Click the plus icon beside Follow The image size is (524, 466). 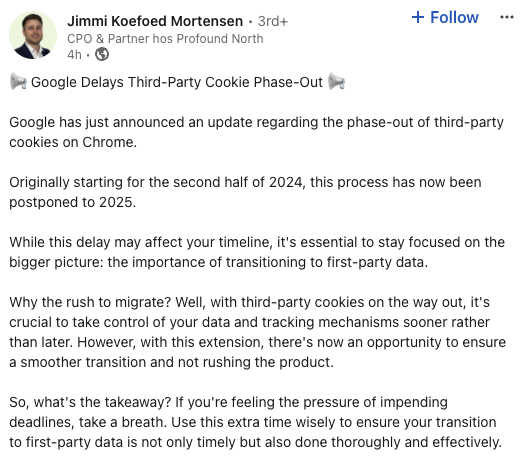pyautogui.click(x=418, y=17)
